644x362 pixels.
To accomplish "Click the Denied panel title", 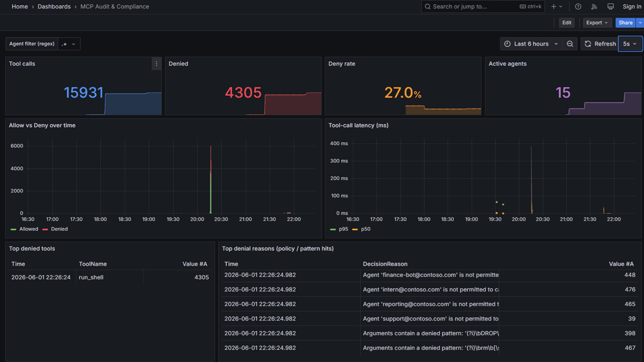I will [x=178, y=64].
